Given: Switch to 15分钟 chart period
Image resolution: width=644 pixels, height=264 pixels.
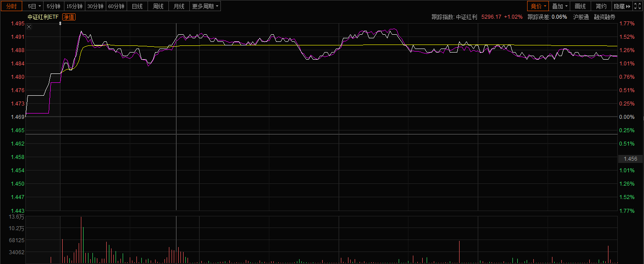Looking at the screenshot, I should pyautogui.click(x=74, y=6).
